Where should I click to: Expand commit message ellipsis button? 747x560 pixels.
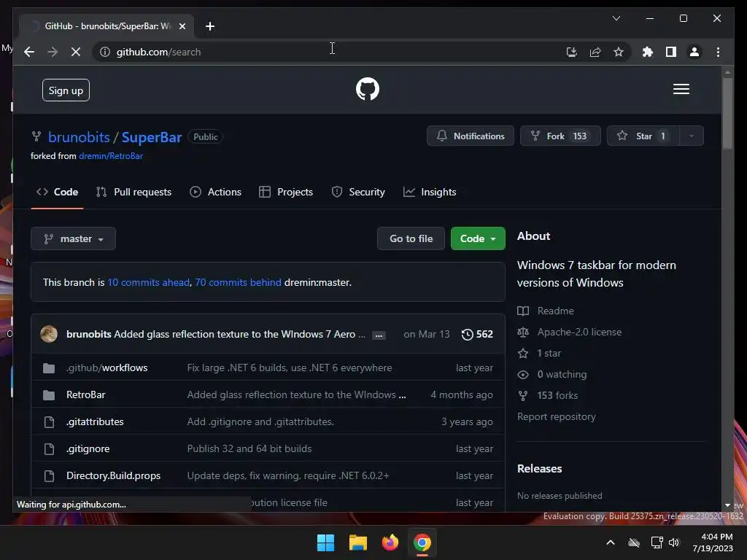[379, 335]
